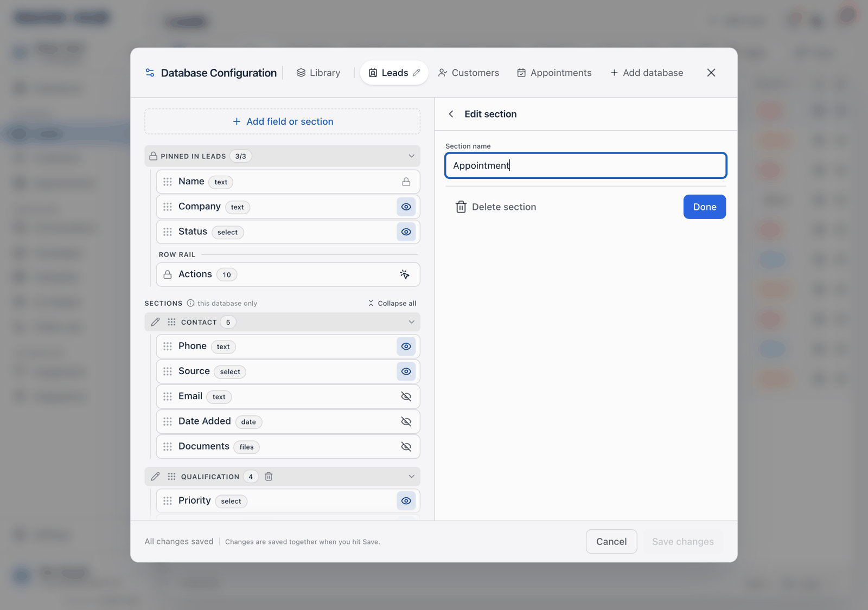The image size is (868, 610).
Task: Click Add field or section
Action: click(x=282, y=121)
